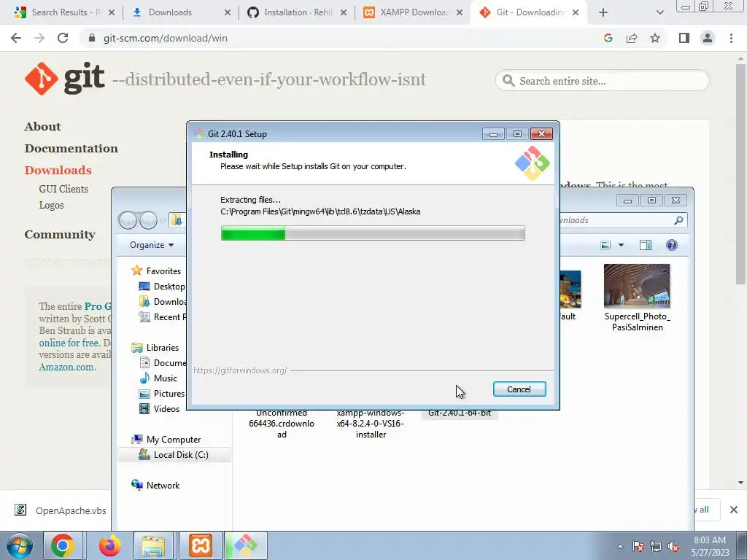
Task: Open the Community page link
Action: pos(60,235)
